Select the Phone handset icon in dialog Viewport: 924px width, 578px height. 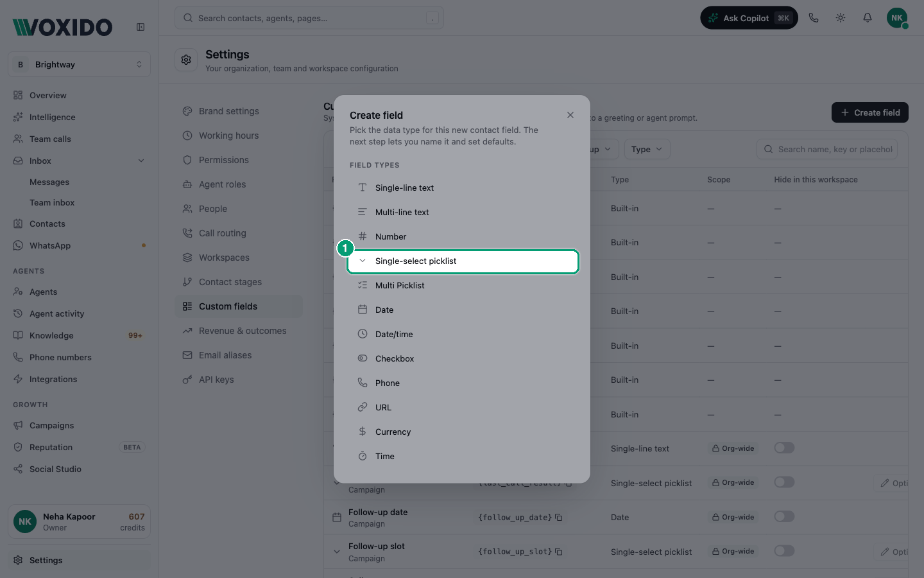[x=363, y=383]
